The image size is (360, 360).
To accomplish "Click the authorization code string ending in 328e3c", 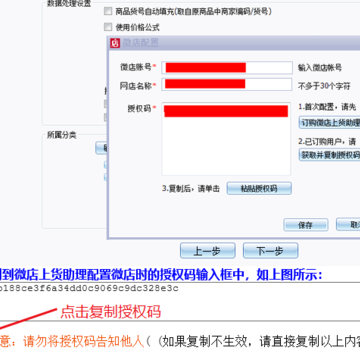I will (89, 289).
